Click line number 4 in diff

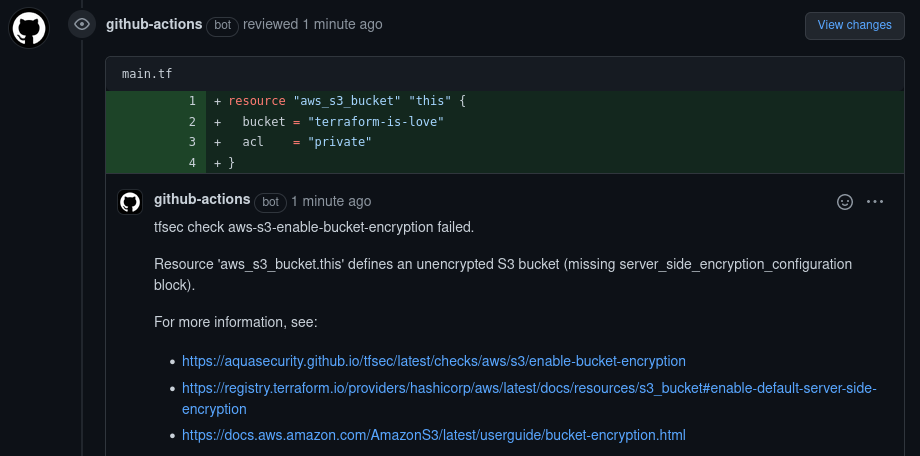pyautogui.click(x=191, y=163)
